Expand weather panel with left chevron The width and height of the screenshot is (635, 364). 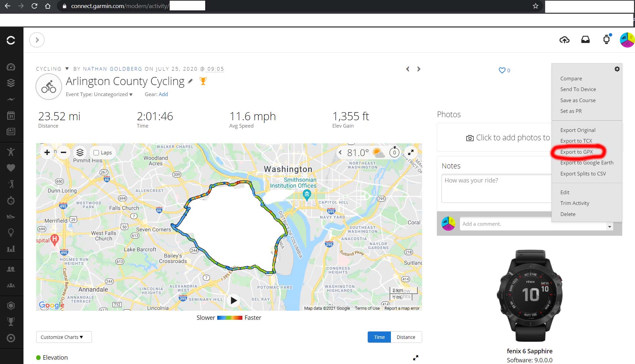340,153
